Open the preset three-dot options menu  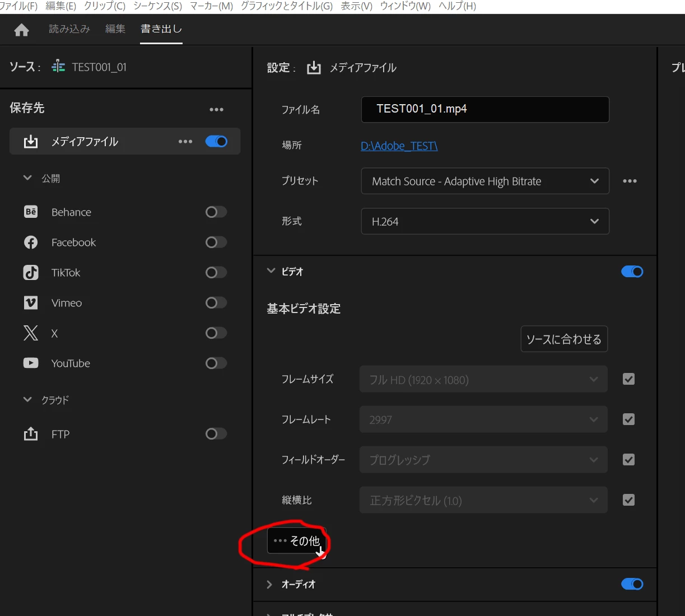coord(630,181)
